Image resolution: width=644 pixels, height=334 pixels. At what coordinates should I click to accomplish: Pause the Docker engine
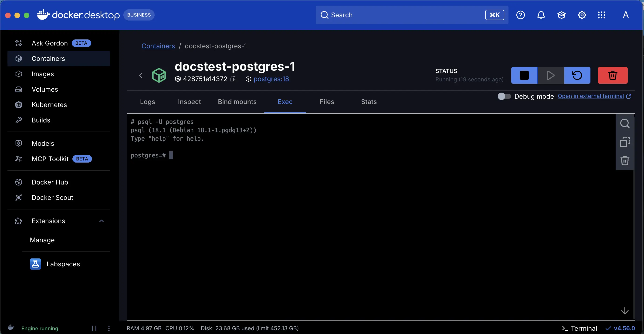94,328
